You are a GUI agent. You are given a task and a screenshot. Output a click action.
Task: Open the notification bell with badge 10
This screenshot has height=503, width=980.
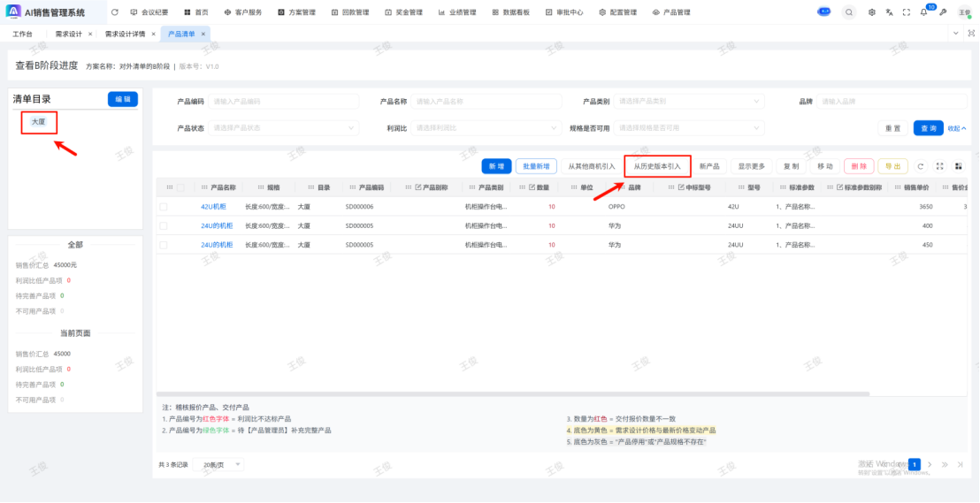pyautogui.click(x=924, y=12)
